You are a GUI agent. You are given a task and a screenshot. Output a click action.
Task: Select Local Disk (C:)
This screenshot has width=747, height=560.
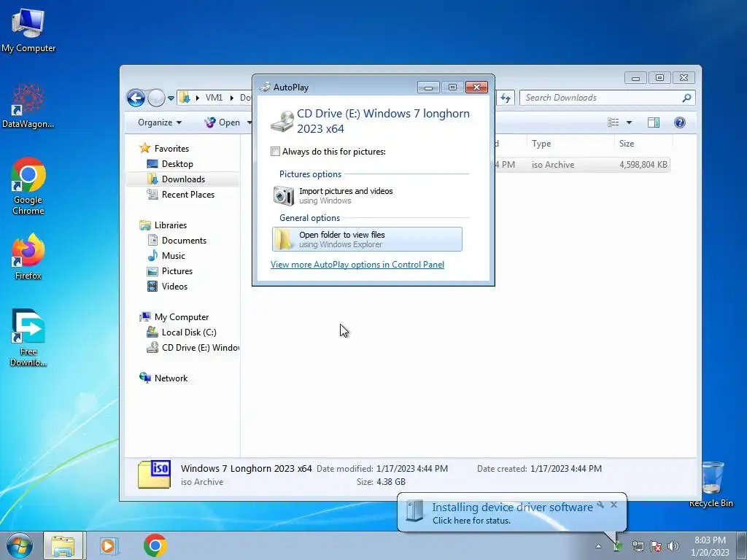[182, 332]
